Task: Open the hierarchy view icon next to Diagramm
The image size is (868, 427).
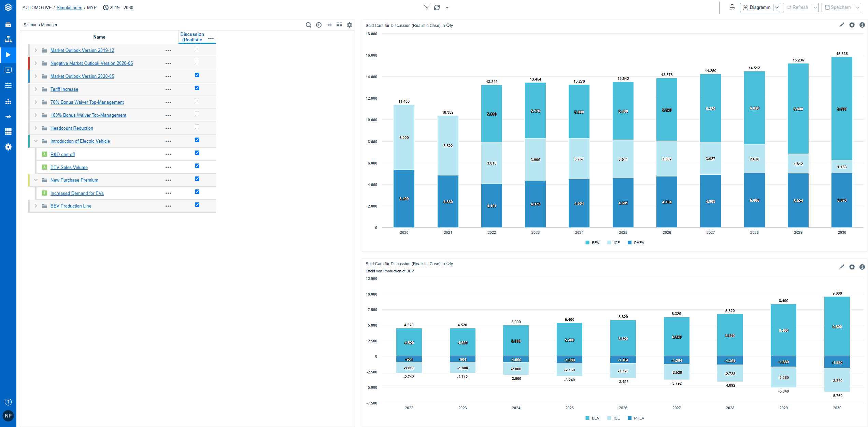Action: (732, 7)
